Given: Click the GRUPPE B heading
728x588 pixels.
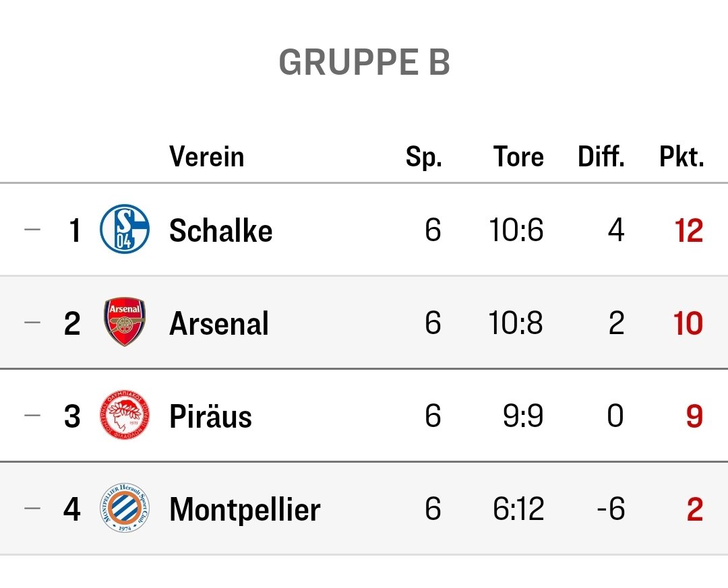Looking at the screenshot, I should tap(365, 62).
